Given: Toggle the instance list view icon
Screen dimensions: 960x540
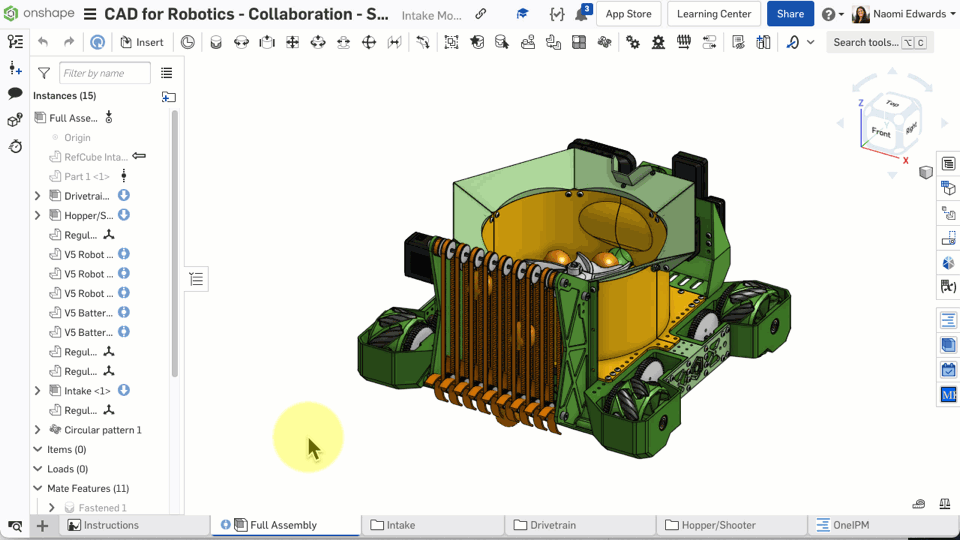Looking at the screenshot, I should pyautogui.click(x=166, y=73).
